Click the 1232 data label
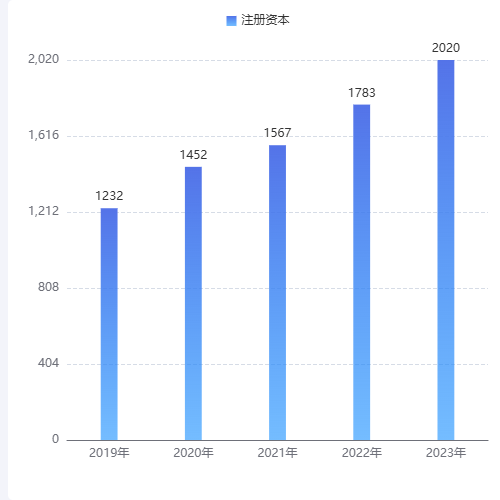 click(x=109, y=196)
